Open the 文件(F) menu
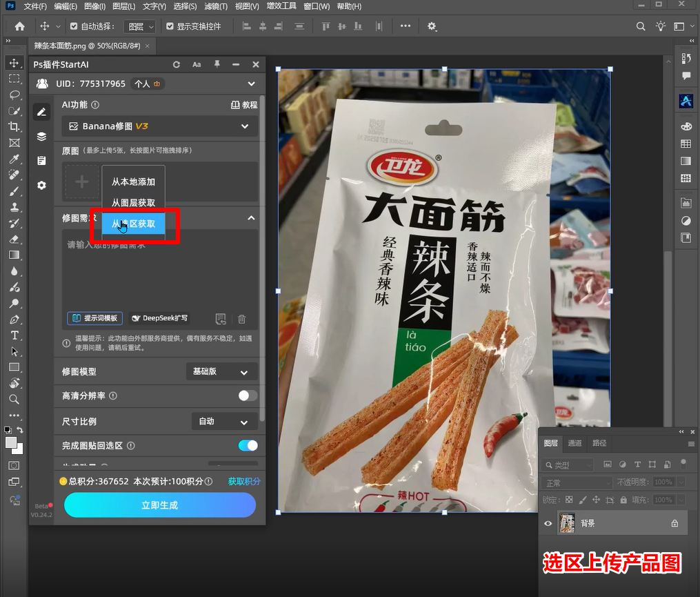The width and height of the screenshot is (700, 597). (34, 6)
